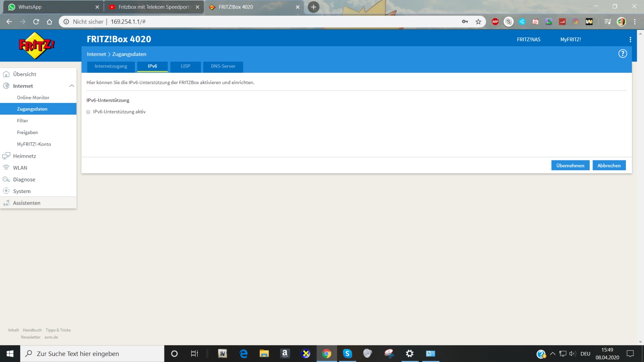Open the notification center

point(630,354)
